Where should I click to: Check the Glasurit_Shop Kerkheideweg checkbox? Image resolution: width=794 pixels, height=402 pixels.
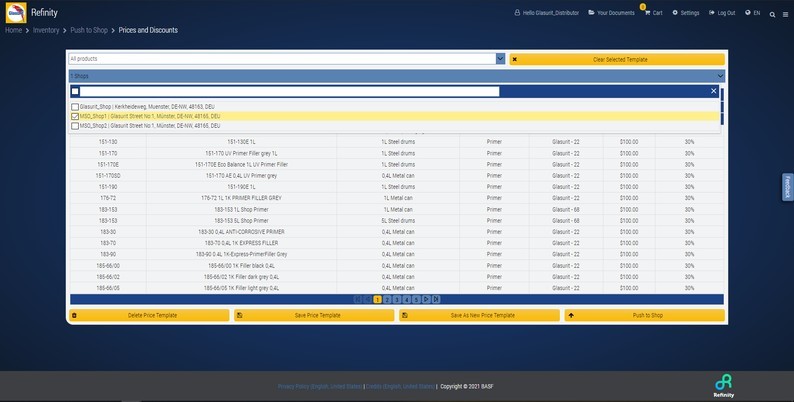[x=75, y=107]
